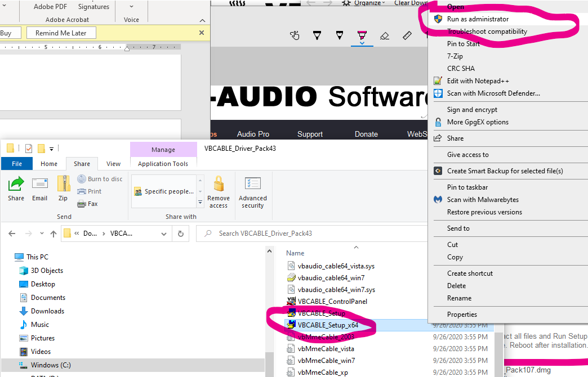Open the Customize Quick Access Toolbar dropdown
The width and height of the screenshot is (588, 377).
click(51, 149)
